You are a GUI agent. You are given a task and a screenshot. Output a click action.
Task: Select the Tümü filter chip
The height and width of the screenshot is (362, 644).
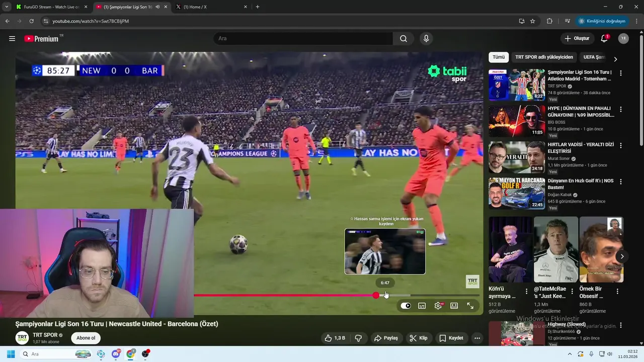[x=499, y=57]
